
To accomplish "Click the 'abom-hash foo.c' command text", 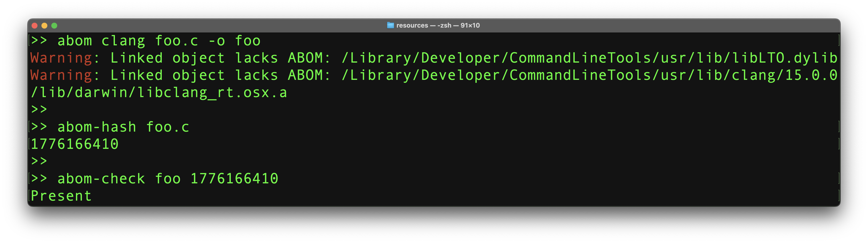I will point(123,127).
